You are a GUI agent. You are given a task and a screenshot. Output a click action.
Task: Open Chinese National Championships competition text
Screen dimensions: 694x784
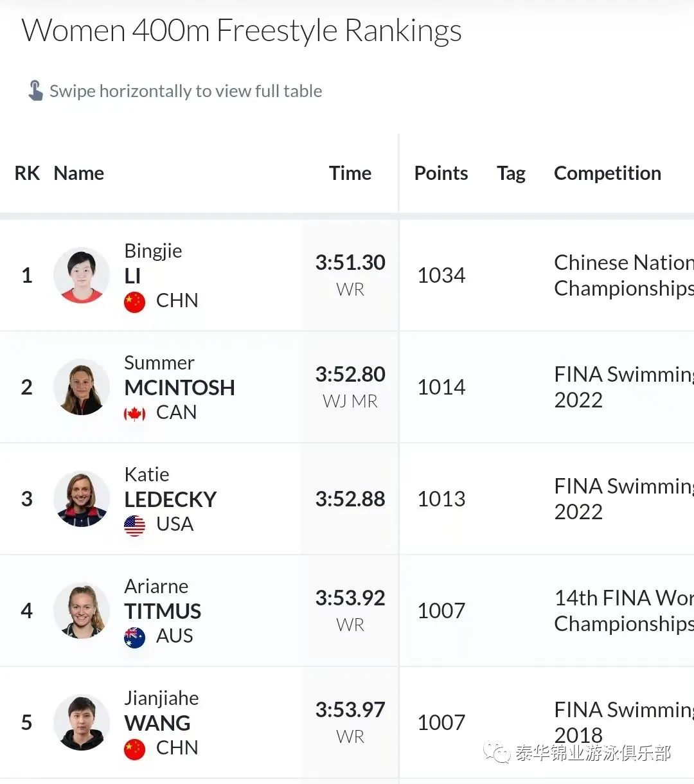624,275
